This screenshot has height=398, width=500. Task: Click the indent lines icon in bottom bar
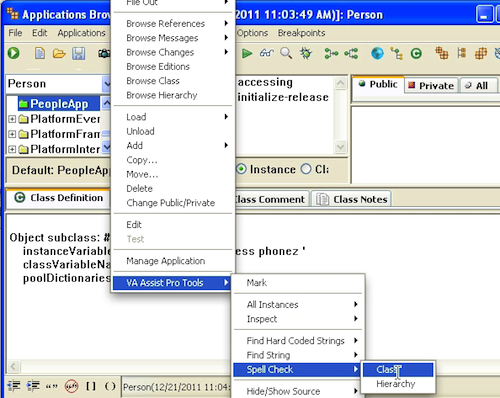pyautogui.click(x=33, y=386)
